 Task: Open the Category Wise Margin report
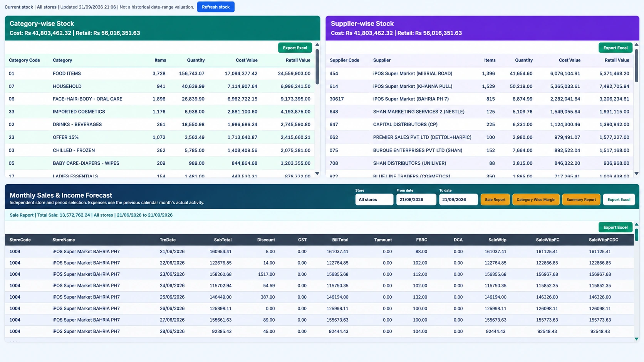coord(536,200)
